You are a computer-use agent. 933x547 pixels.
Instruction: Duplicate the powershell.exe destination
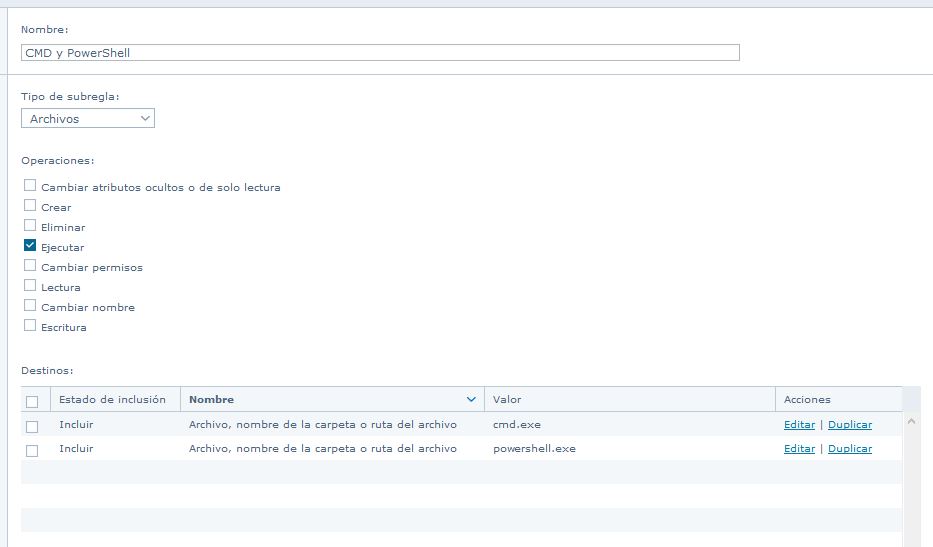[x=850, y=448]
